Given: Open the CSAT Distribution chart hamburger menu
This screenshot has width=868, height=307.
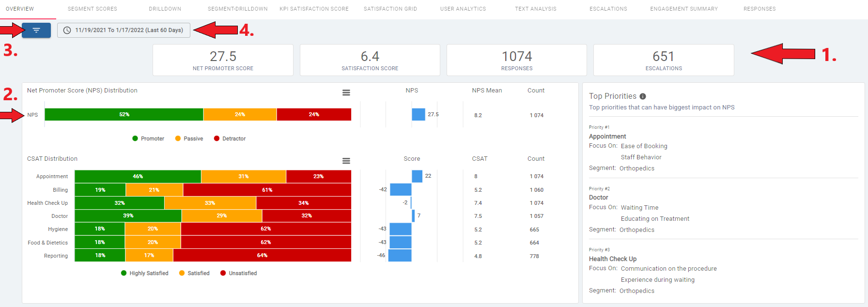Looking at the screenshot, I should [346, 161].
